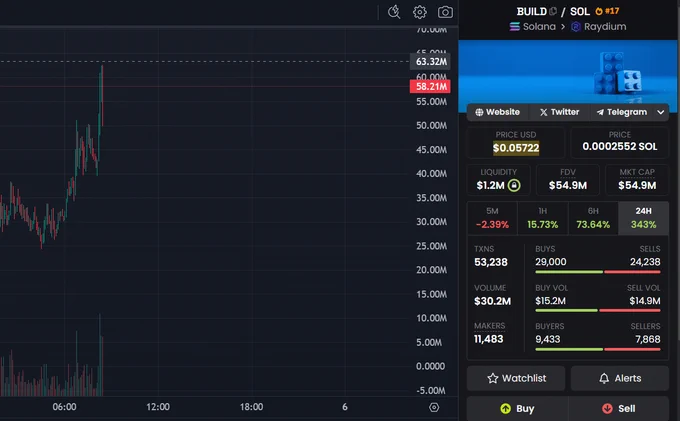Click the Sell button
Screen dimensions: 680x421
click(x=619, y=408)
